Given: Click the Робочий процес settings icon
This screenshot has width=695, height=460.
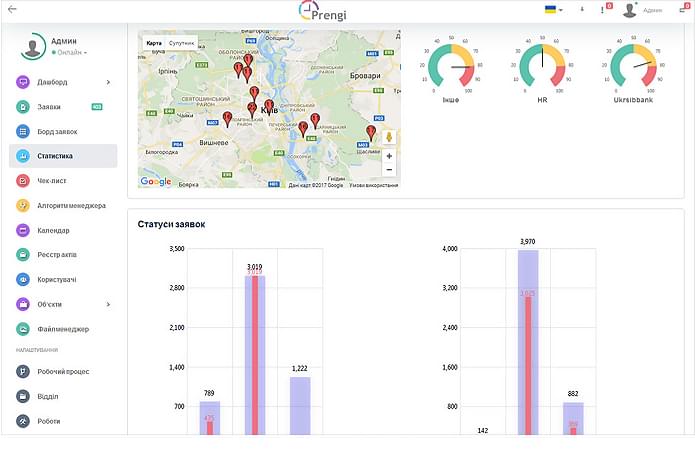Looking at the screenshot, I should tap(23, 371).
